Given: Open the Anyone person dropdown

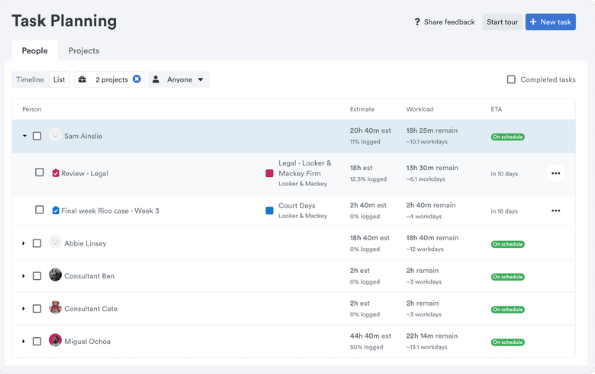Looking at the screenshot, I should pyautogui.click(x=179, y=79).
